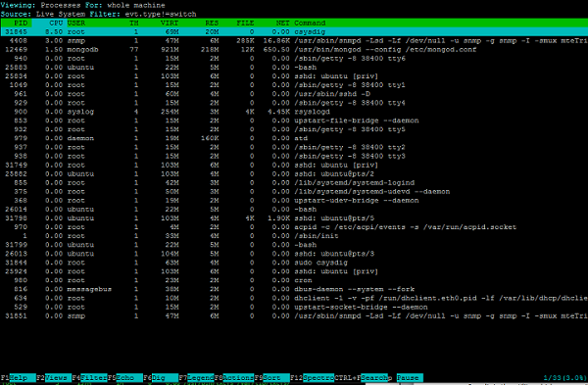Viewport: 588px width, 385px height.
Task: Select the highlighted csysdig process row
Action: [x=294, y=32]
